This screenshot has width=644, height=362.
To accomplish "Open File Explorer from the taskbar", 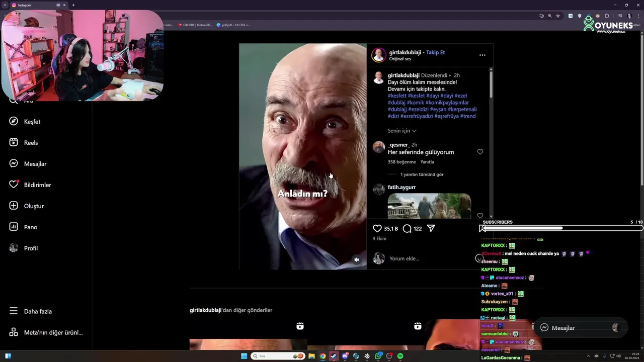I will (x=311, y=356).
